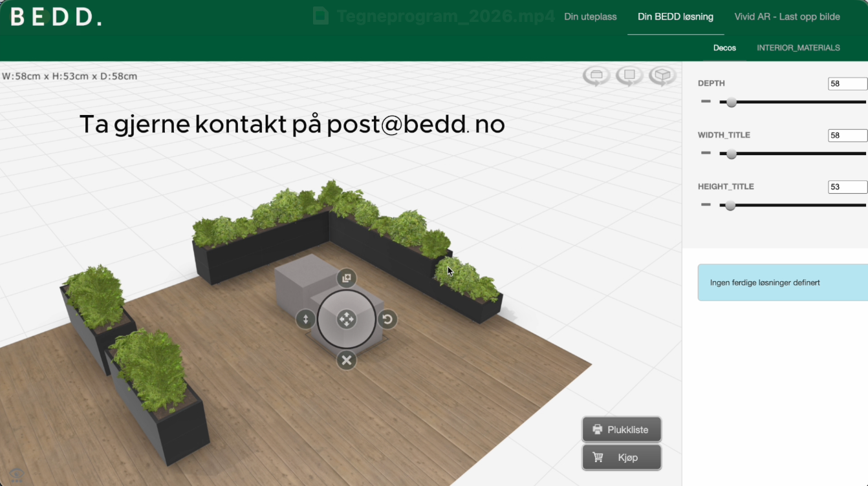This screenshot has width=868, height=486.
Task: Click the HEIGHT_TITLE value field showing 53
Action: pos(847,187)
